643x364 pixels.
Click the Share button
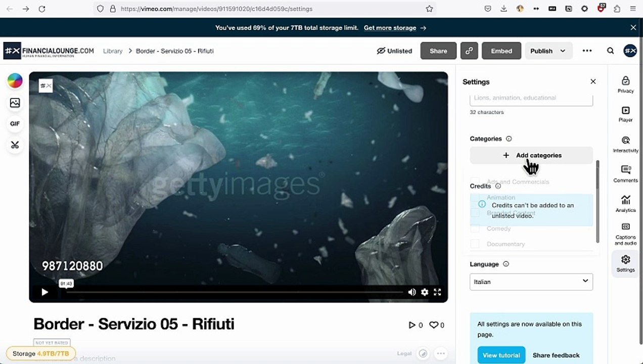tap(438, 51)
